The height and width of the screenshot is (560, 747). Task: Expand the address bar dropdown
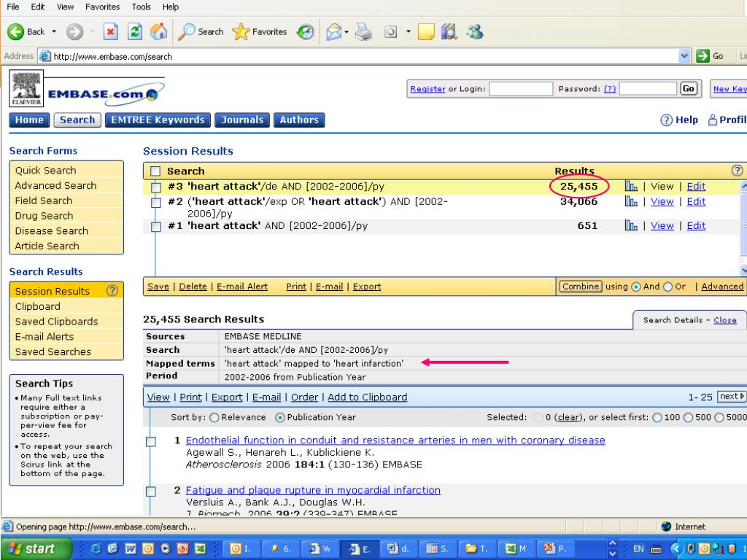click(x=684, y=56)
